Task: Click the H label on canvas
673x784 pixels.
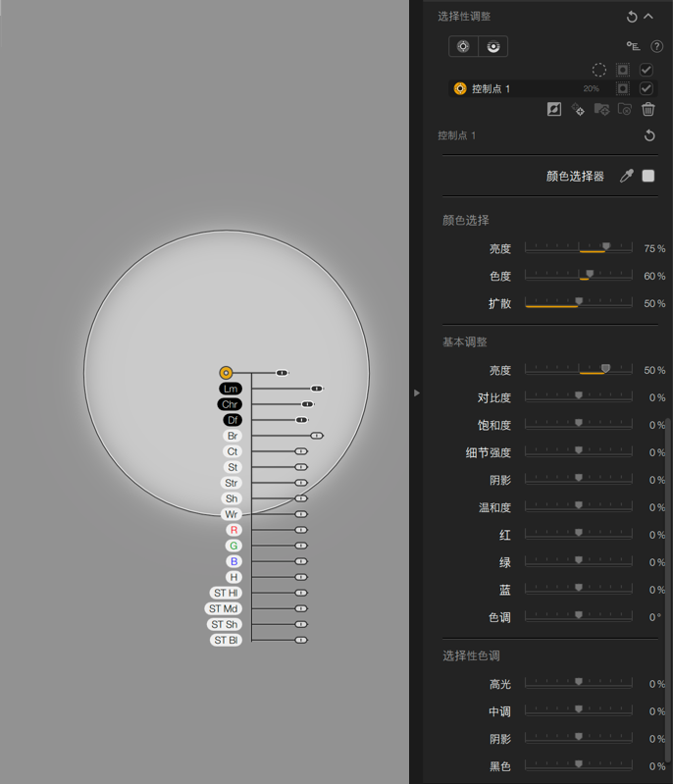Action: click(233, 577)
